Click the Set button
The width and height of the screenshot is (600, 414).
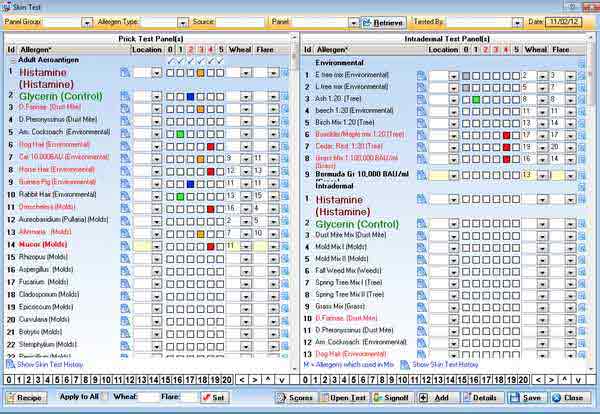point(214,398)
